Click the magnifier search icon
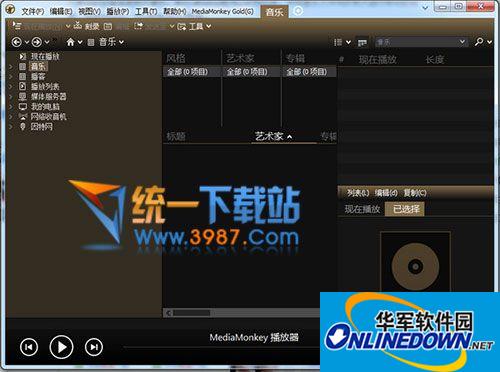 (x=479, y=42)
